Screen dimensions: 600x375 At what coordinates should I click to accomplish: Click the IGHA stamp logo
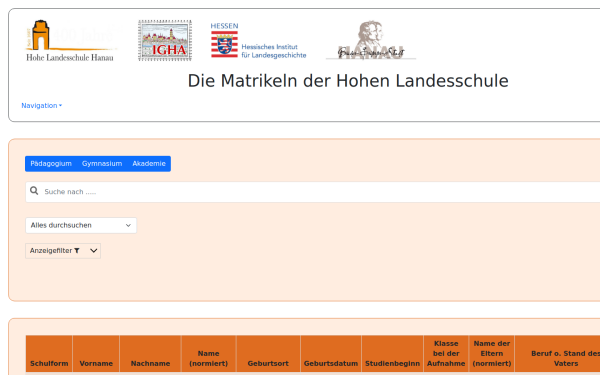click(x=165, y=41)
